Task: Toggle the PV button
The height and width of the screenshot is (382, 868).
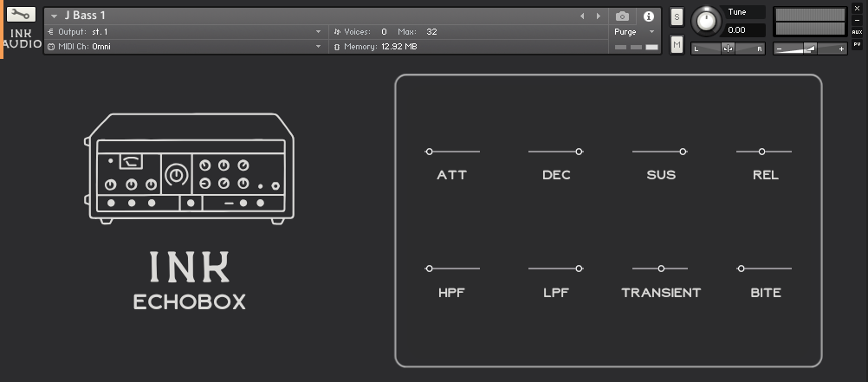Action: click(x=857, y=44)
